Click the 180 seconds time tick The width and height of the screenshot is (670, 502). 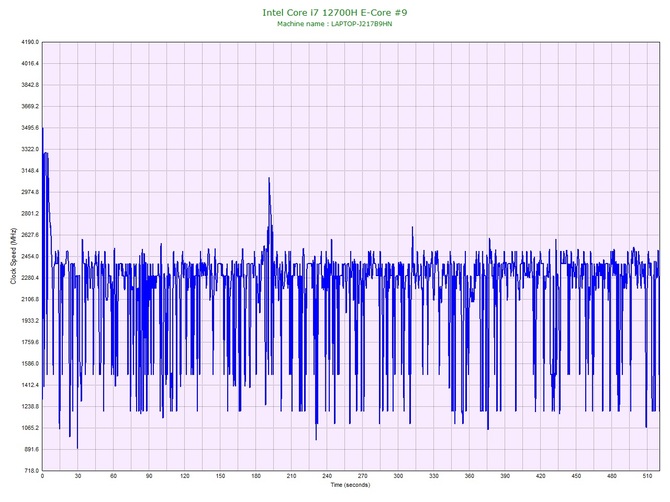[256, 476]
